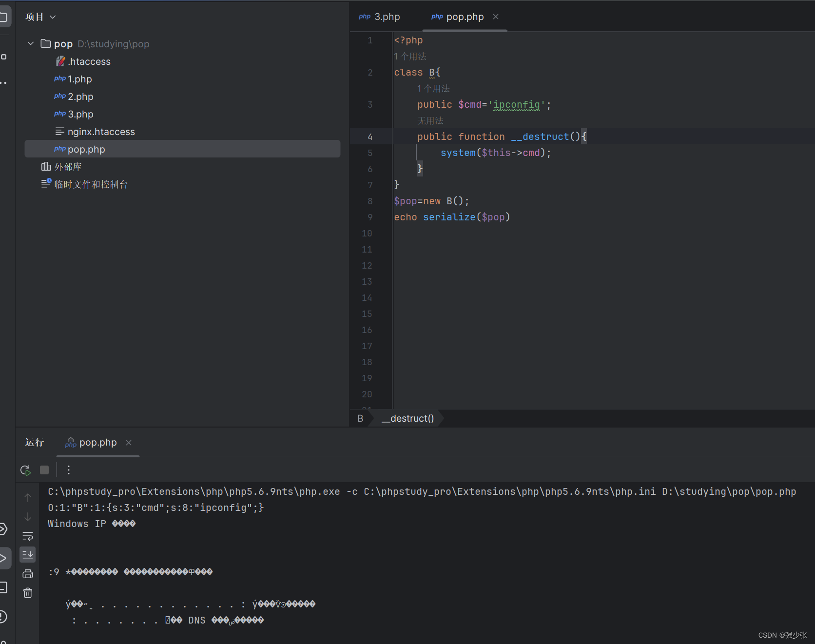The image size is (815, 644).
Task: Click the 外部库 node
Action: coord(61,167)
